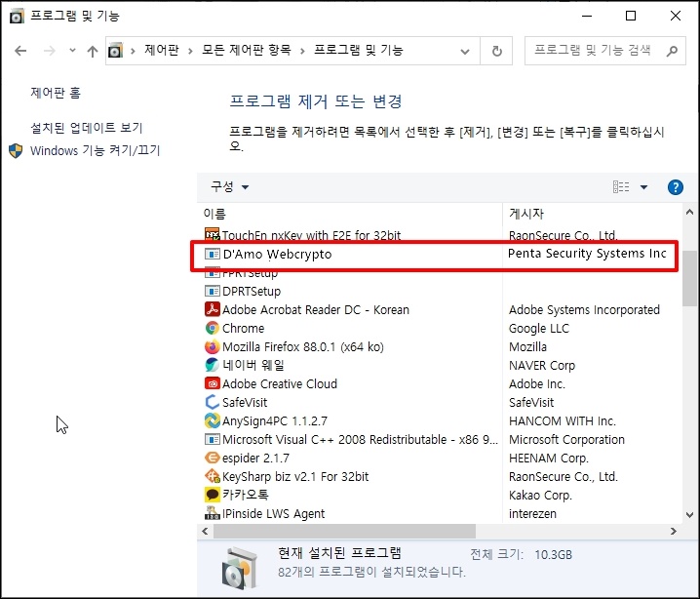Open the 제어판 홈 link
Image resolution: width=700 pixels, height=599 pixels.
tap(56, 93)
